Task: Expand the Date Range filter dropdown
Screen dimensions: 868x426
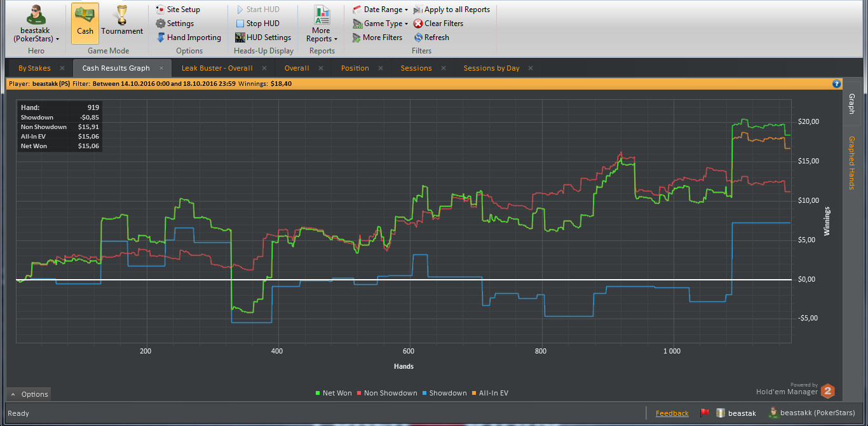Action: click(x=380, y=10)
